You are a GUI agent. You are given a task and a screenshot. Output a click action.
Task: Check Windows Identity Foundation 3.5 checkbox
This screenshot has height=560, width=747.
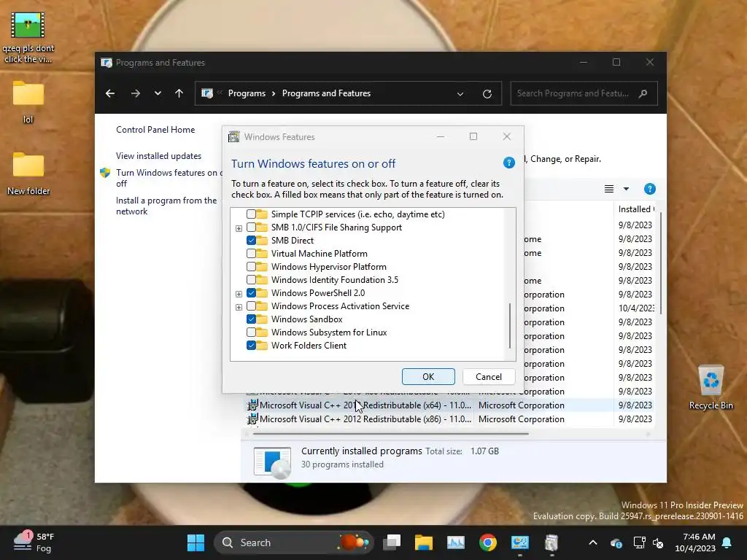[x=251, y=279]
